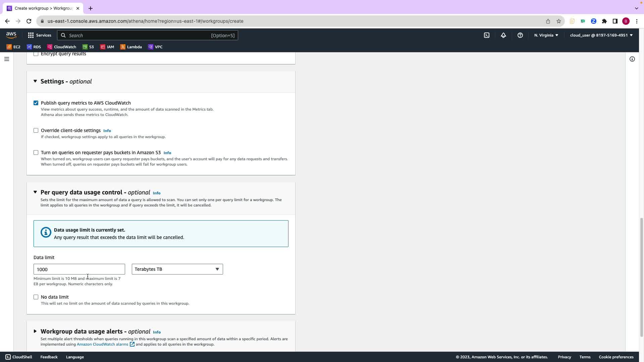Click the AWS logo home icon
Image resolution: width=644 pixels, height=362 pixels.
tap(11, 35)
